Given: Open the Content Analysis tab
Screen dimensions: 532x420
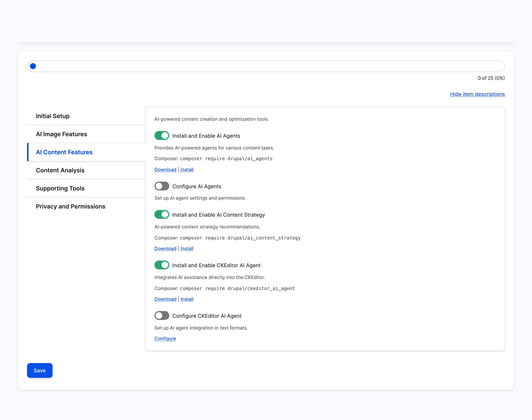Looking at the screenshot, I should coord(86,170).
